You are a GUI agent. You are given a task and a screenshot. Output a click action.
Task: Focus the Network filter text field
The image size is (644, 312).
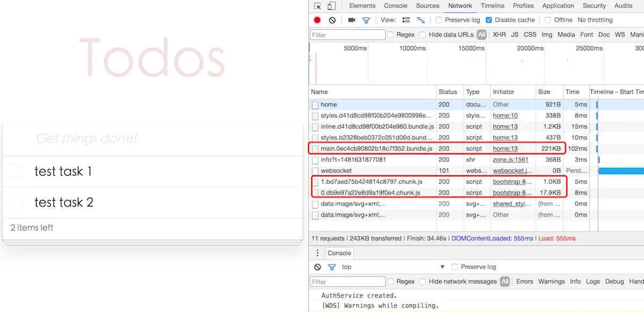coord(348,35)
